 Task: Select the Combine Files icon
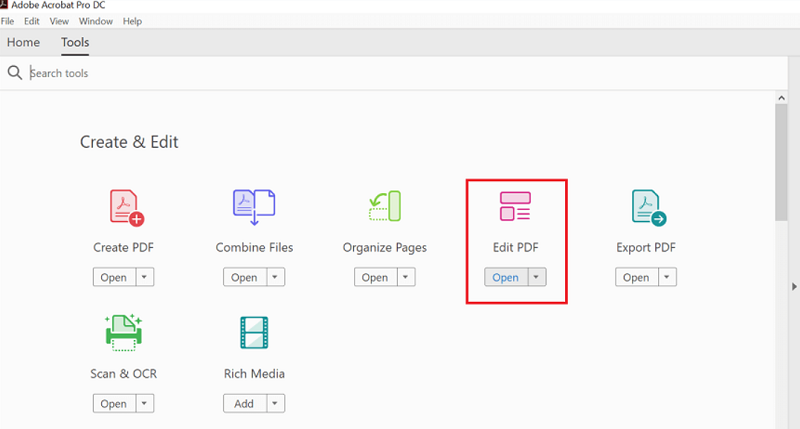tap(254, 207)
